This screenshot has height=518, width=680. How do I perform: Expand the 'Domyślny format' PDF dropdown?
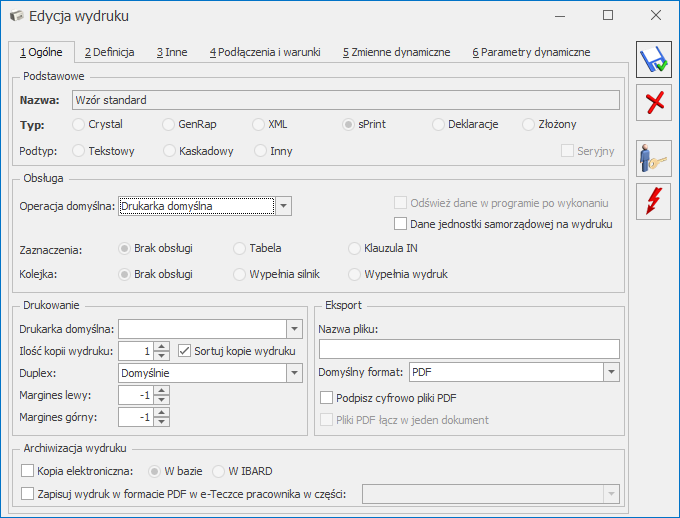[611, 372]
